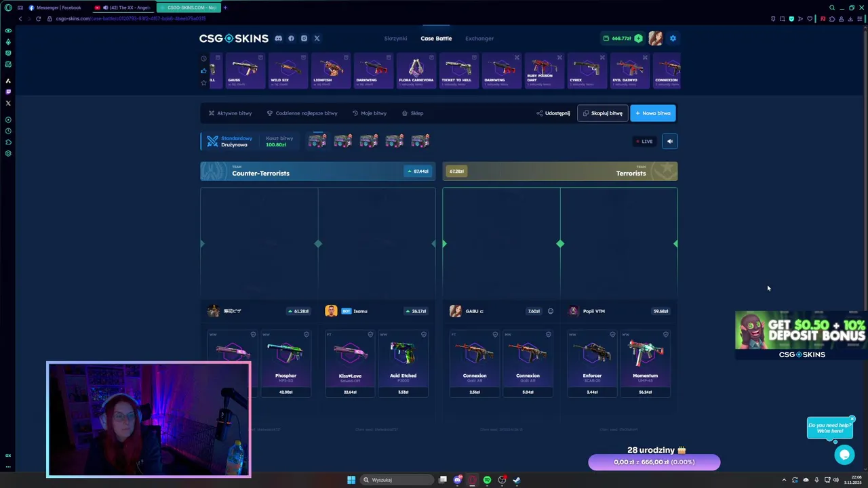Open the Isamu bot player avatar
The height and width of the screenshot is (488, 868).
coord(331,311)
